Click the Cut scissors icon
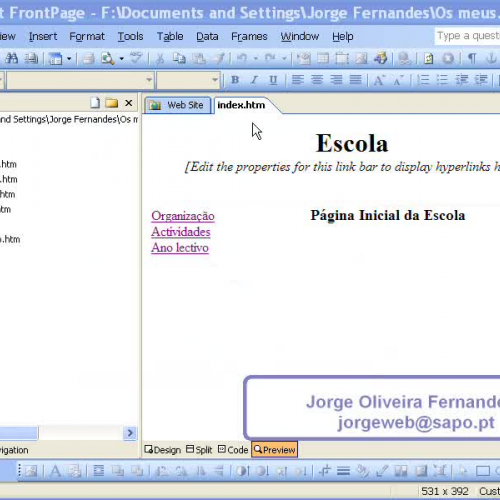The width and height of the screenshot is (500, 500). tap(160, 59)
